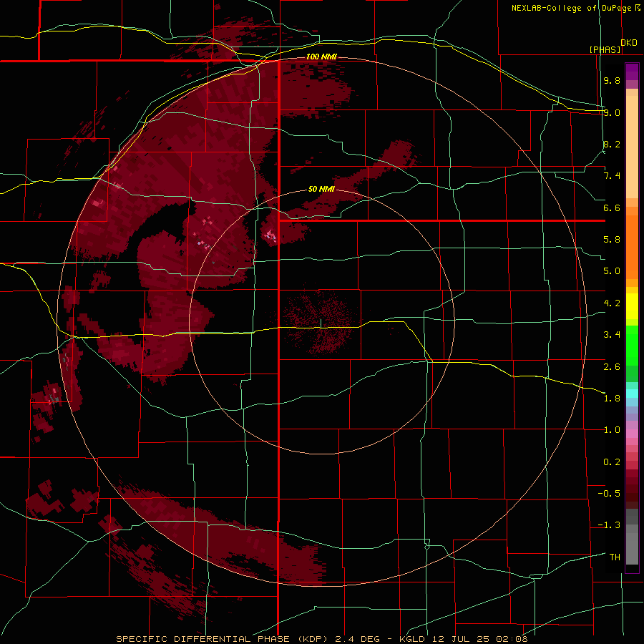644x644 pixels.
Task: Click the DKD product label
Action: click(629, 43)
